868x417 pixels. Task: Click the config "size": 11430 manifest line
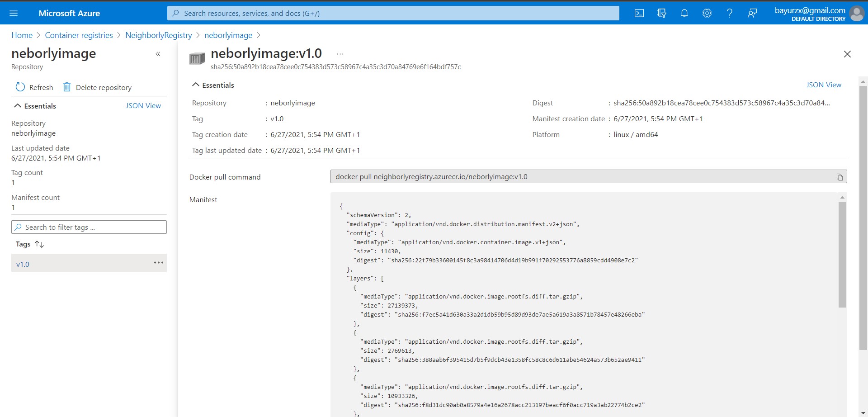377,251
